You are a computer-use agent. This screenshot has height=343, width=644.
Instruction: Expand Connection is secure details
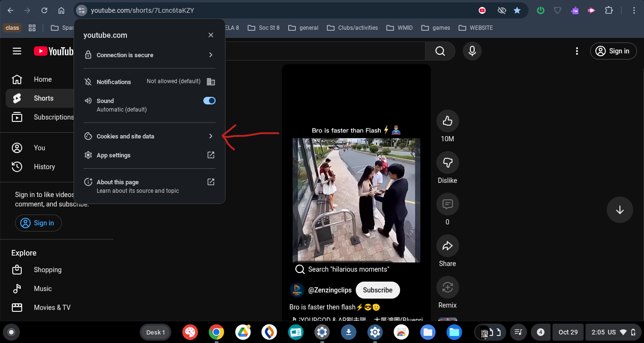pos(149,55)
